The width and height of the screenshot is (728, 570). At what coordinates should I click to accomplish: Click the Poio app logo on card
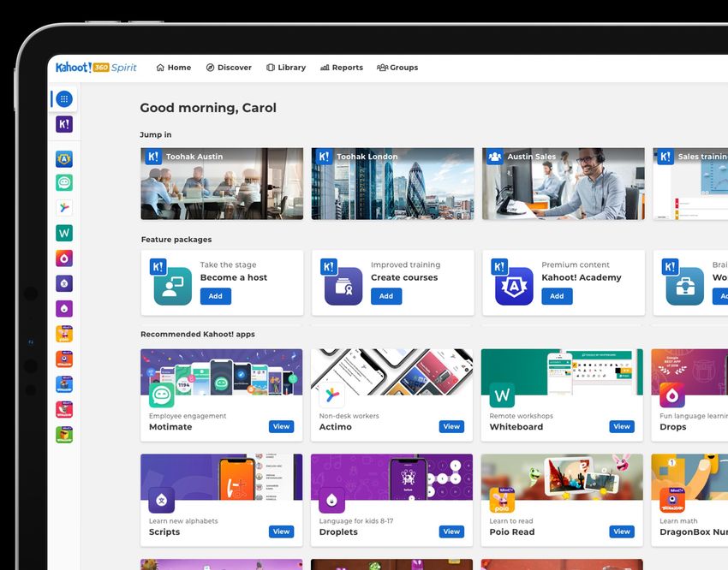coord(503,500)
